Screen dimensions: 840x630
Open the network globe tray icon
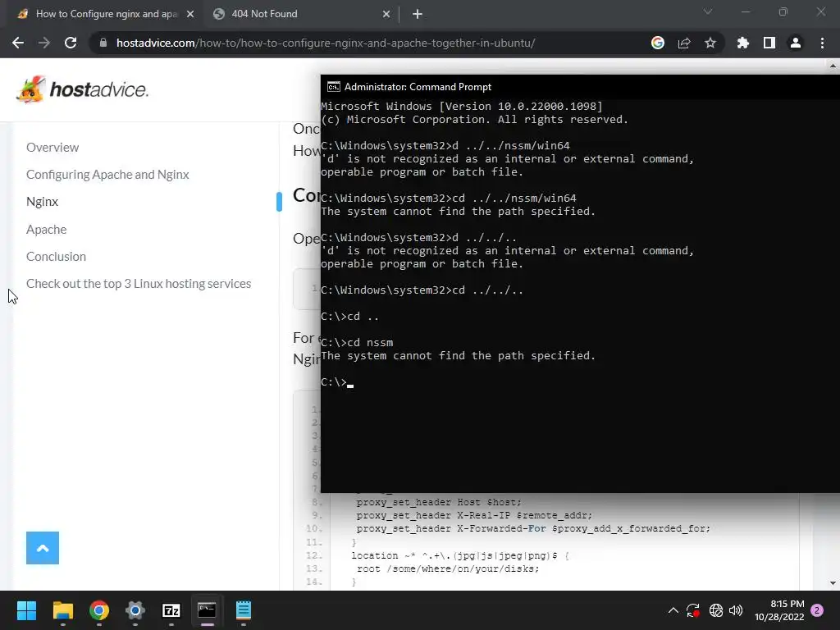click(x=715, y=609)
